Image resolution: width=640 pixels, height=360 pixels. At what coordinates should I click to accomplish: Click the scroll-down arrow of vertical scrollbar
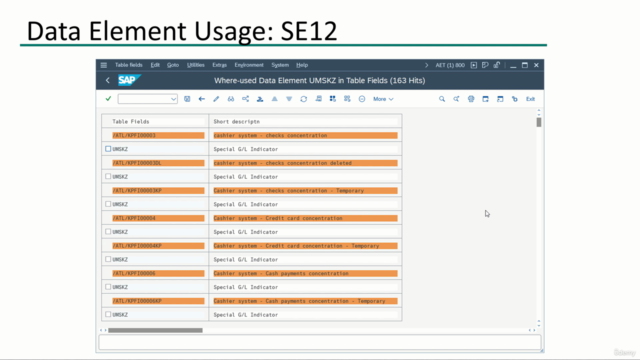539,324
